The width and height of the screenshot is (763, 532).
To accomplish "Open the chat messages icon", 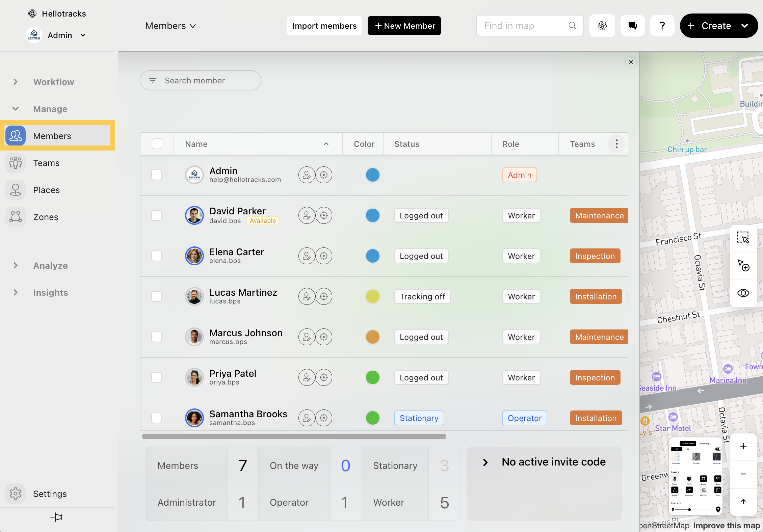I will (x=632, y=26).
